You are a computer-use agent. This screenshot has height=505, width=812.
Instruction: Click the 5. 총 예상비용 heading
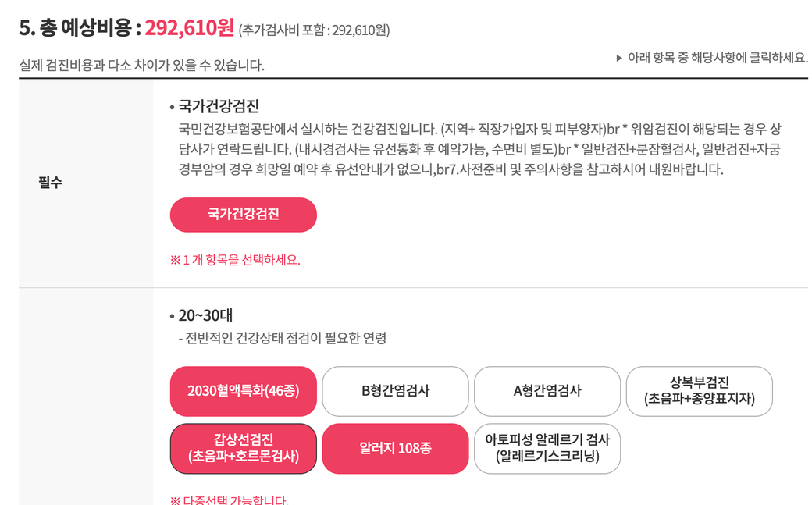click(x=80, y=29)
